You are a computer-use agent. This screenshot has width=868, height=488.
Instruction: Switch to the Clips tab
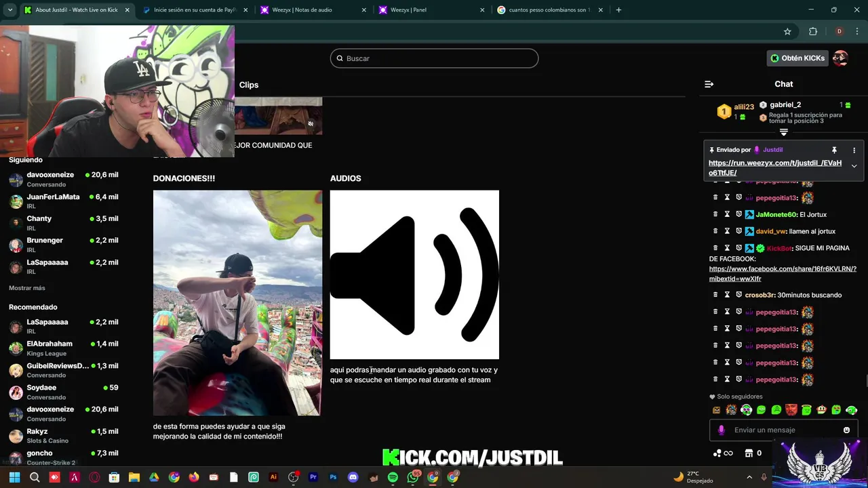[x=249, y=85]
